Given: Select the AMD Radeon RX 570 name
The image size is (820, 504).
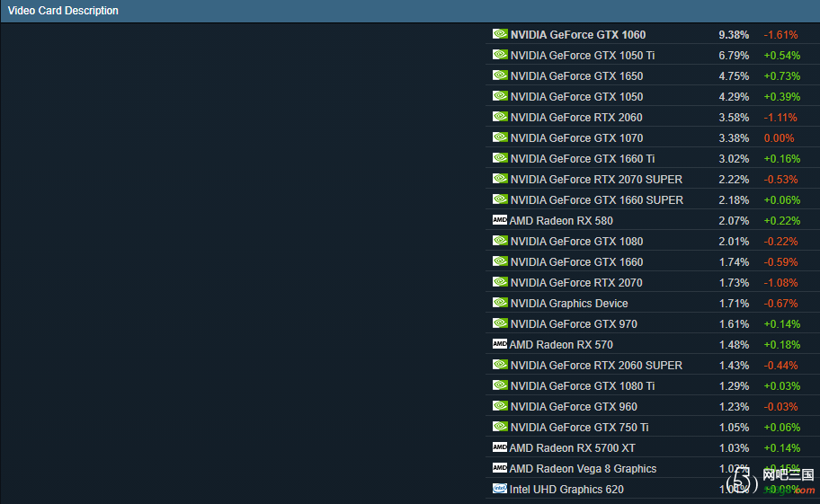Looking at the screenshot, I should tap(561, 345).
